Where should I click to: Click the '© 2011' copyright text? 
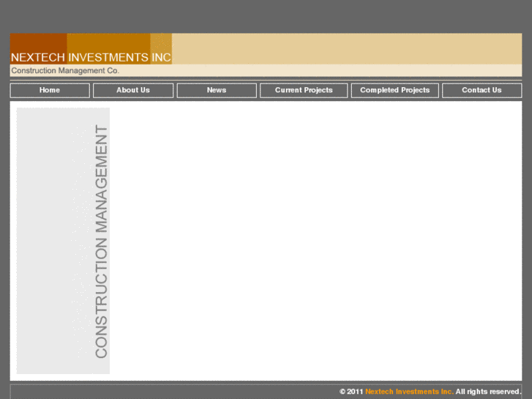351,392
